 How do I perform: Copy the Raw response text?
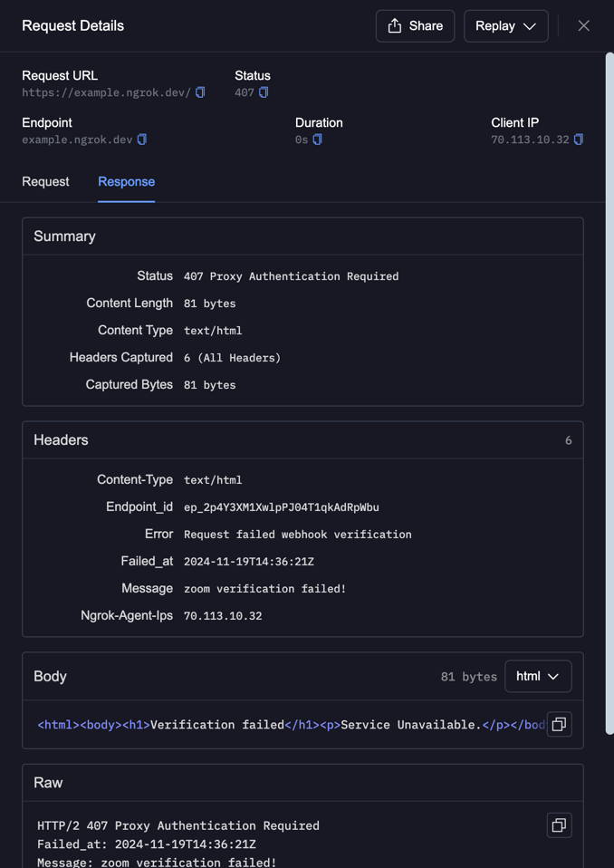coord(559,825)
